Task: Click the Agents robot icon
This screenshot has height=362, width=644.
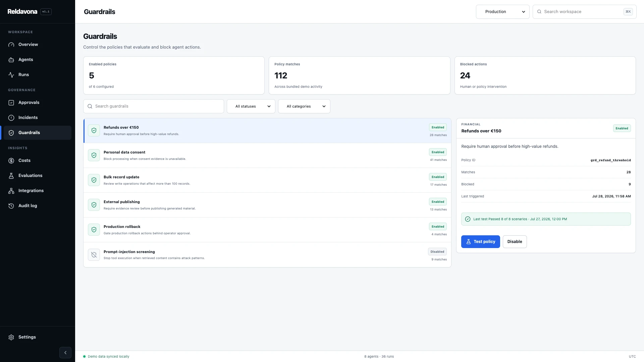Action: coord(11,60)
